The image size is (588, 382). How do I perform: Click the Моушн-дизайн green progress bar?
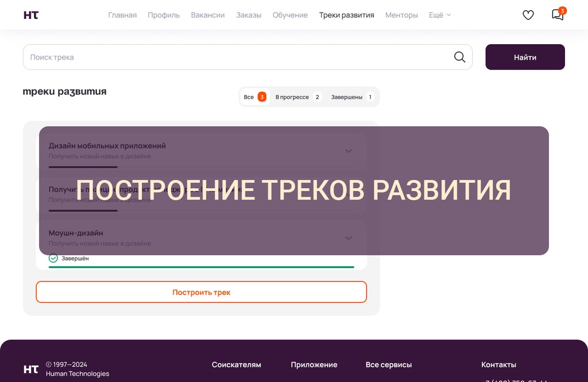click(x=202, y=267)
